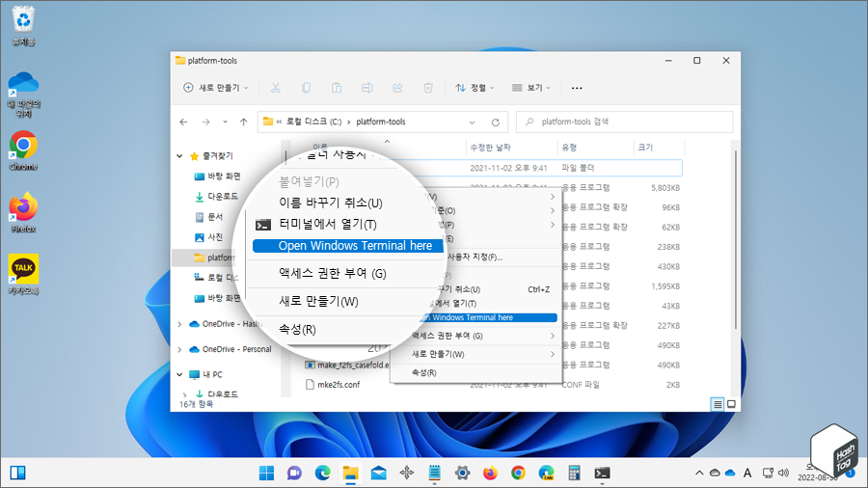
Task: Select 속성(R) in the context menu
Action: click(476, 373)
